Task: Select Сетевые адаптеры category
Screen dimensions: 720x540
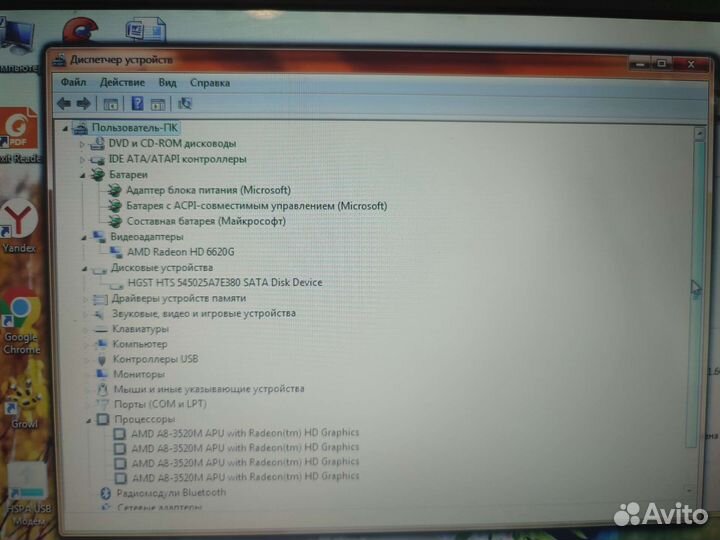Action: (159, 507)
